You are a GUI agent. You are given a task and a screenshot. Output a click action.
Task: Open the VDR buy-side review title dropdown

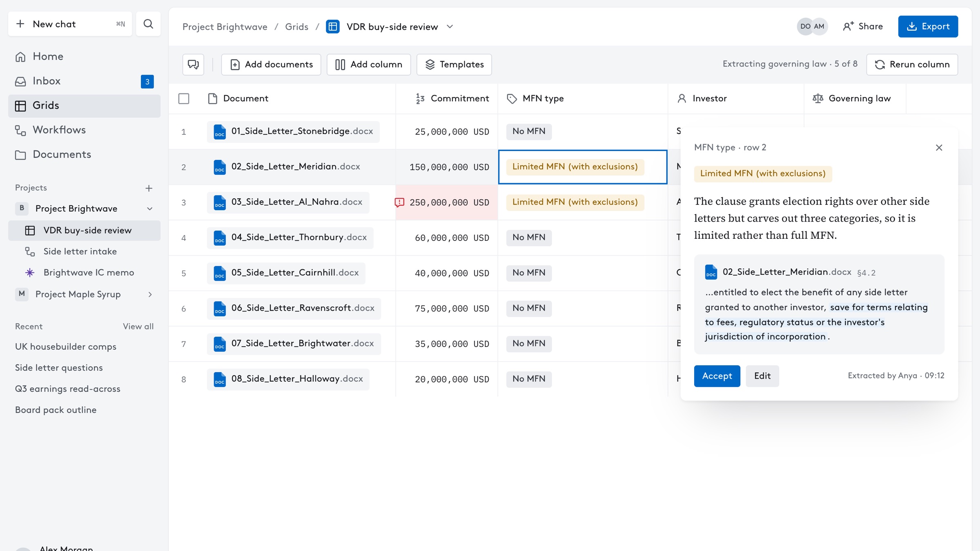[450, 27]
